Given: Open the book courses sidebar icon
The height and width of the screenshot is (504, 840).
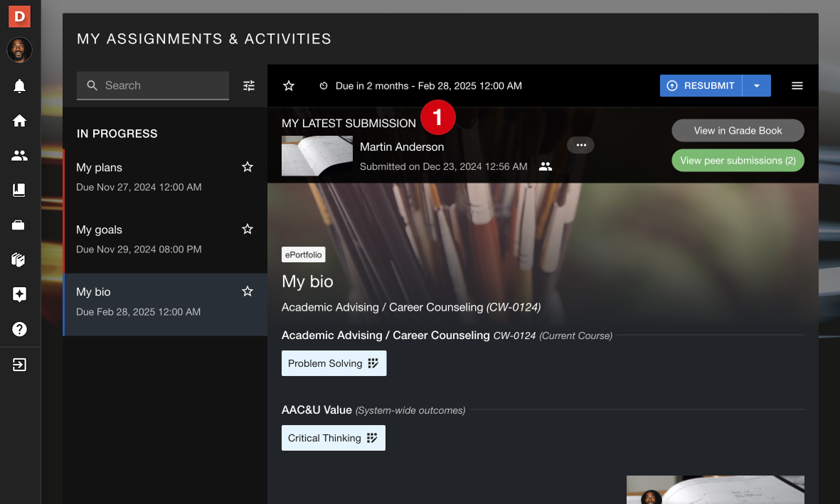Looking at the screenshot, I should pyautogui.click(x=19, y=190).
